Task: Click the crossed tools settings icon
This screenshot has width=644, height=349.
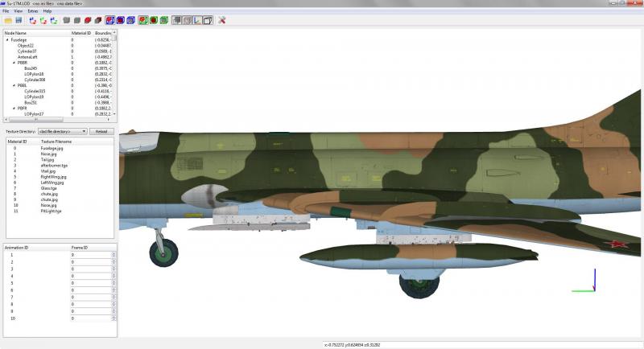Action: tap(222, 20)
